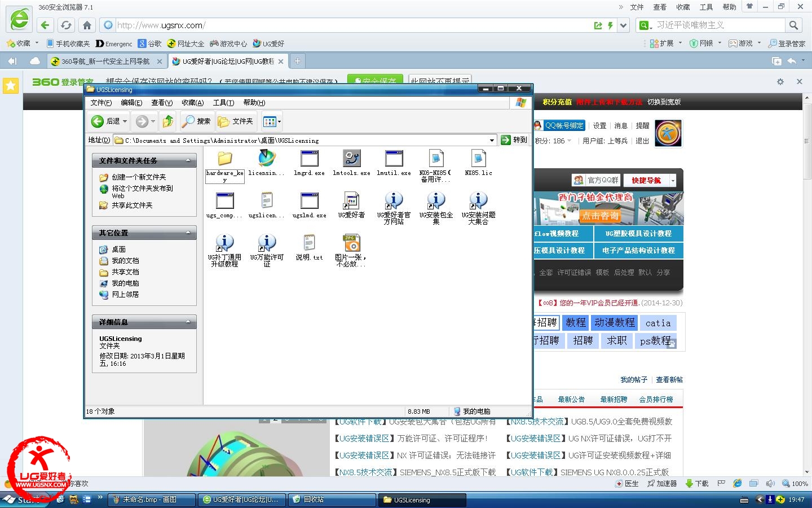Image resolution: width=812 pixels, height=508 pixels.
Task: Select the lmgrd.exe file
Action: 309,164
